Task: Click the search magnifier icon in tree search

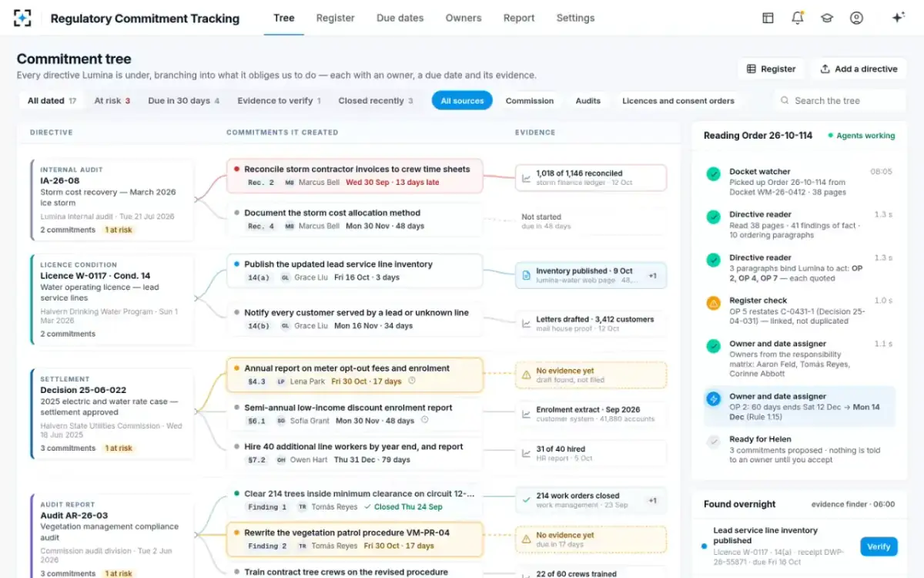Action: click(785, 101)
